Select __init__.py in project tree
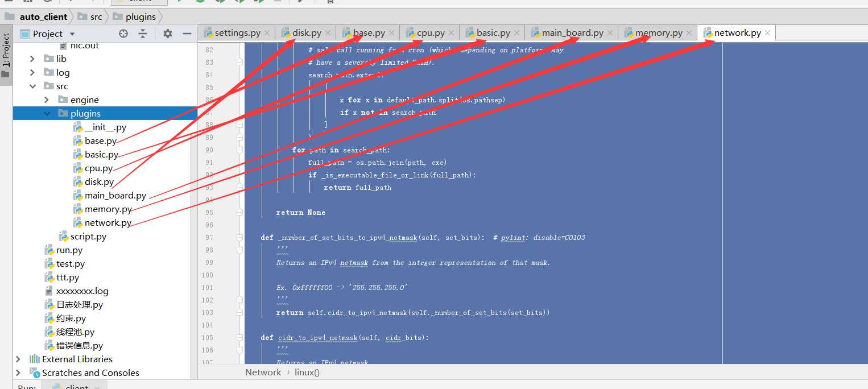The width and height of the screenshot is (868, 389). point(105,127)
